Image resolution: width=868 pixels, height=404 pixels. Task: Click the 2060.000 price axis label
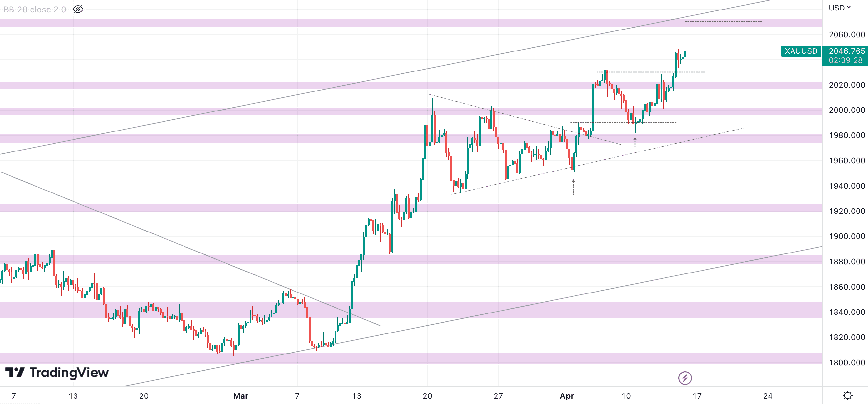tap(847, 35)
